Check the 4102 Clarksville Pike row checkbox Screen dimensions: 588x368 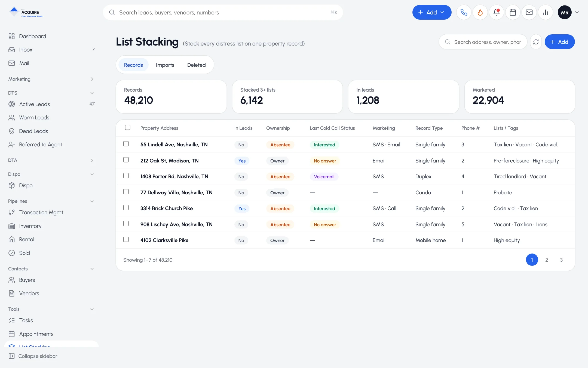(x=126, y=240)
